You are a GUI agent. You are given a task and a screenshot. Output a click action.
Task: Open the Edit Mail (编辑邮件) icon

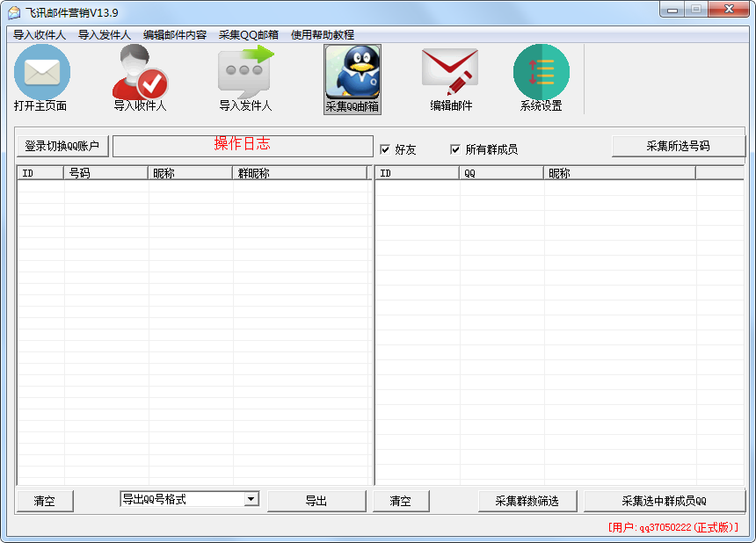coord(450,73)
